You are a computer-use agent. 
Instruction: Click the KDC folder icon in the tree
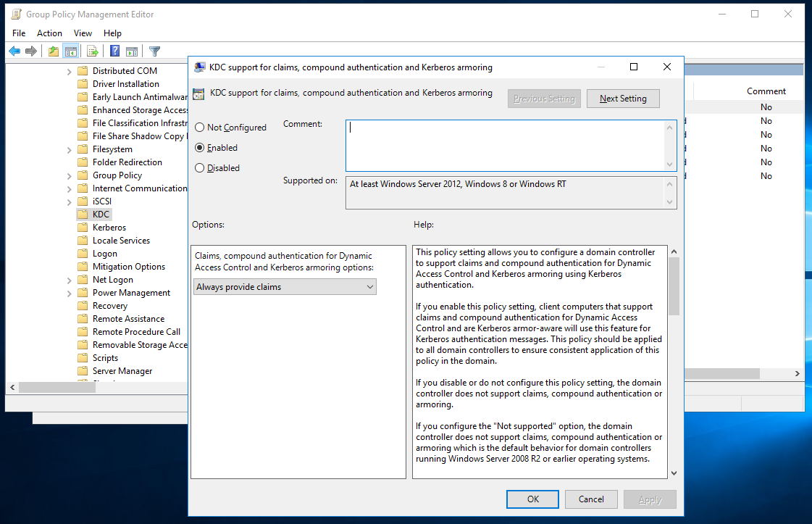point(83,214)
